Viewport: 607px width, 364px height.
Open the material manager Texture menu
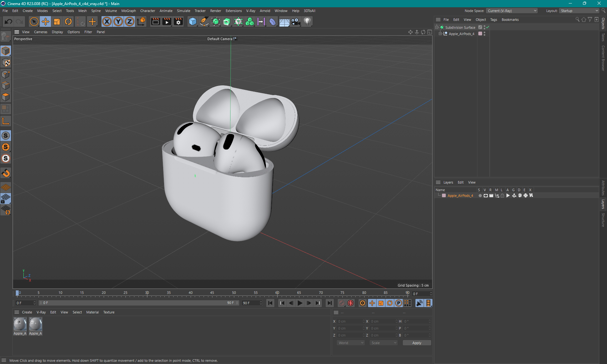pyautogui.click(x=109, y=312)
